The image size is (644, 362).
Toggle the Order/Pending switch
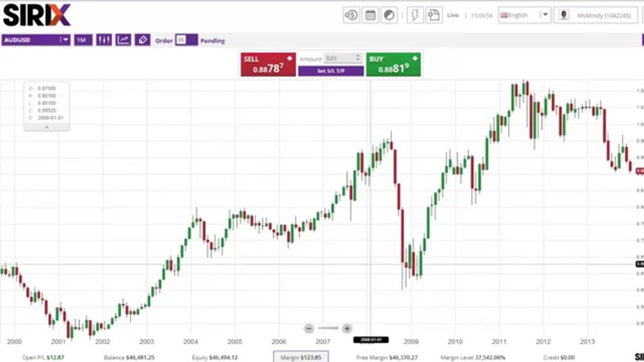186,40
